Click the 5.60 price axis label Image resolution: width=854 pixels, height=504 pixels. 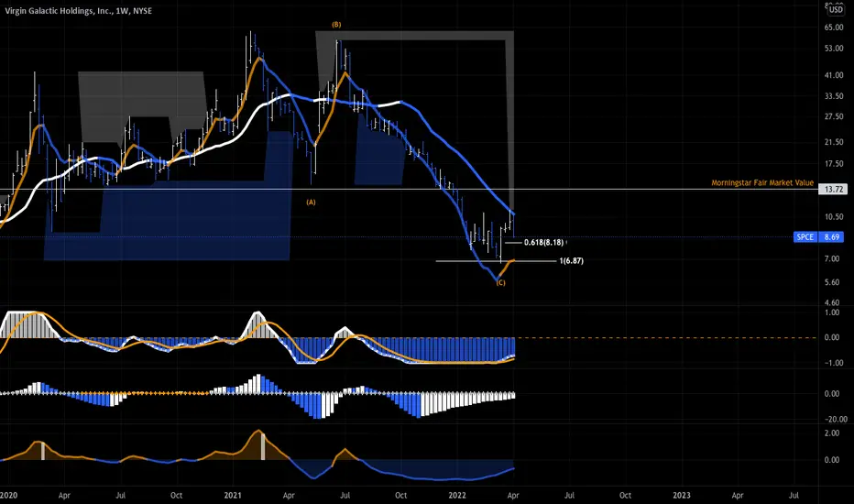832,282
